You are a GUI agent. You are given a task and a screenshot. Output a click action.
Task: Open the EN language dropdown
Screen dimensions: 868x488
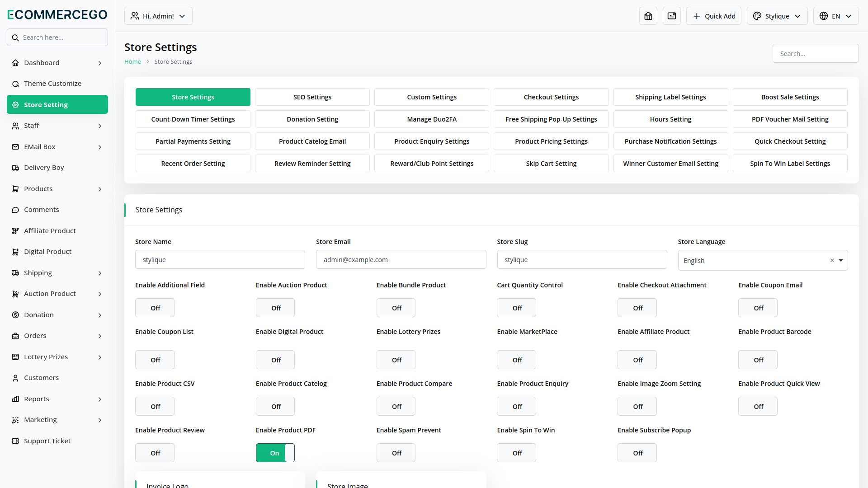click(836, 16)
